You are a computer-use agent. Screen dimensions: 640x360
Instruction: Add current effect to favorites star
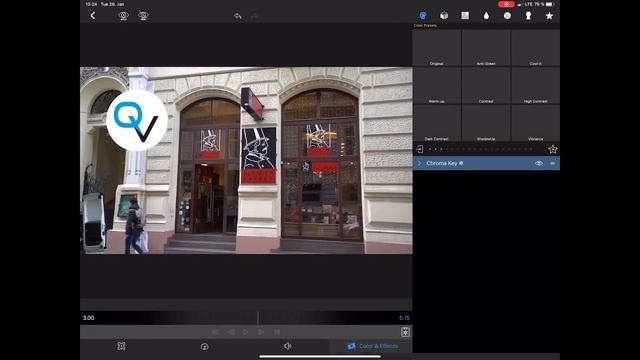(x=553, y=149)
